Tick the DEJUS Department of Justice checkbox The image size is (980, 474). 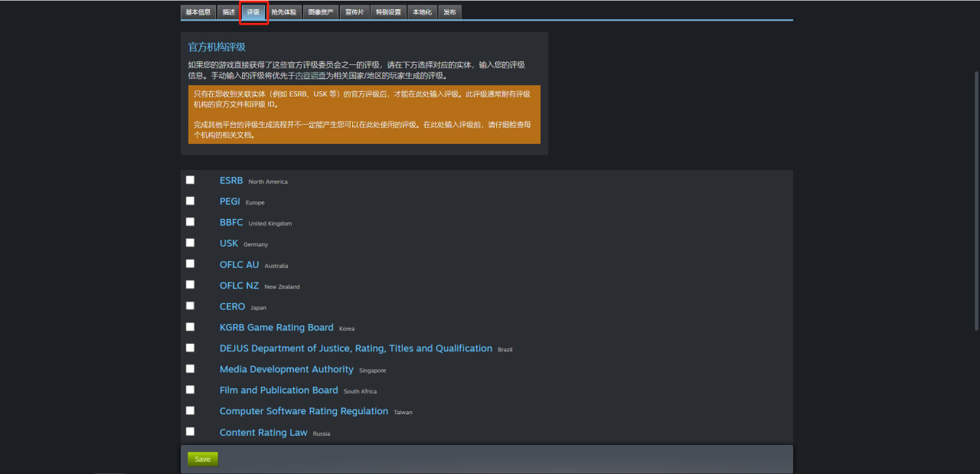pos(190,348)
